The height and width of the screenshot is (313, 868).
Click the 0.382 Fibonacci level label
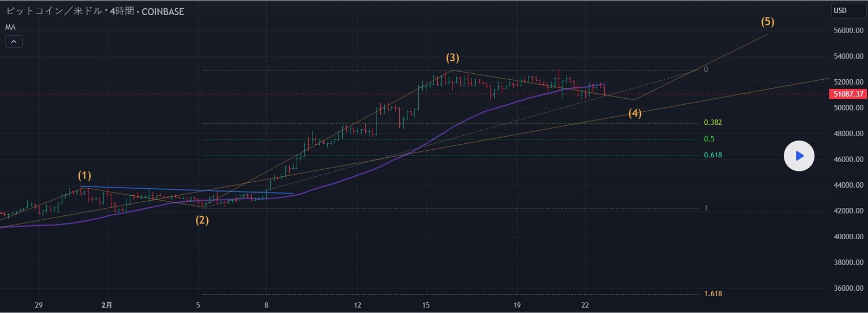(712, 123)
